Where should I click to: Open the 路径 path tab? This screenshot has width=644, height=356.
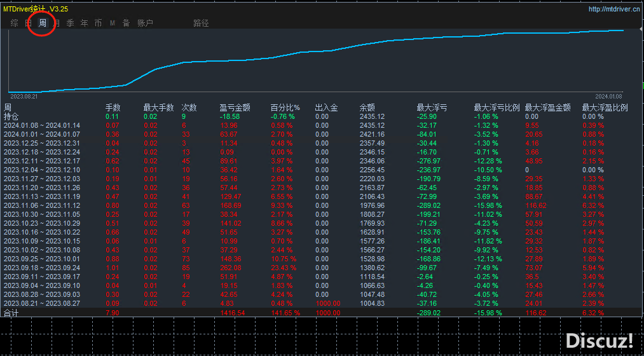(202, 24)
